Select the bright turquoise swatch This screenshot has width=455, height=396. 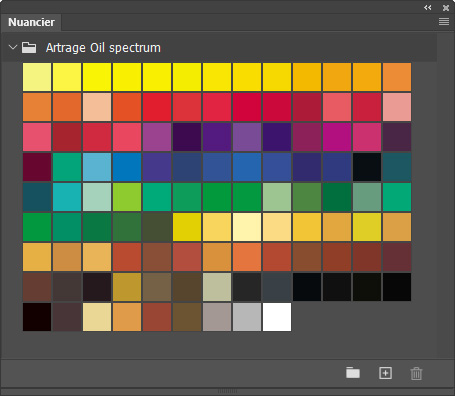[67, 197]
